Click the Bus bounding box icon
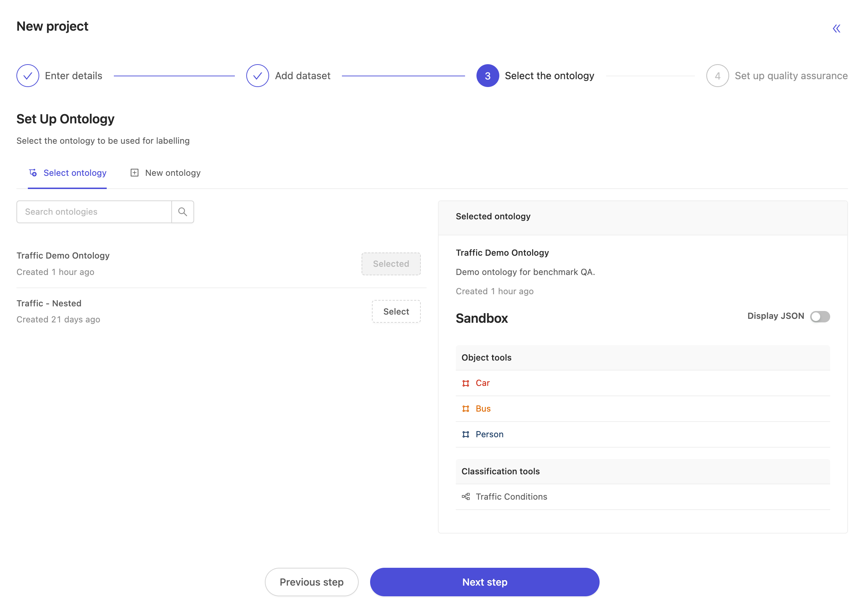 point(465,409)
